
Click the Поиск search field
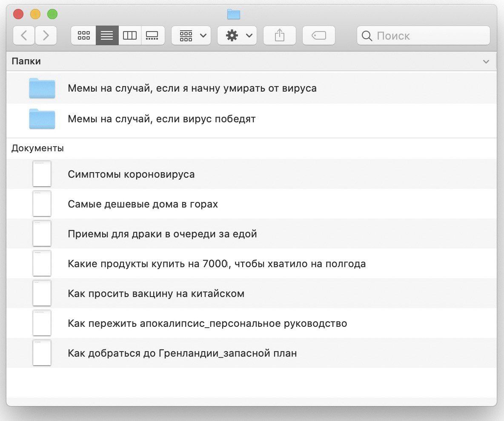click(x=430, y=36)
